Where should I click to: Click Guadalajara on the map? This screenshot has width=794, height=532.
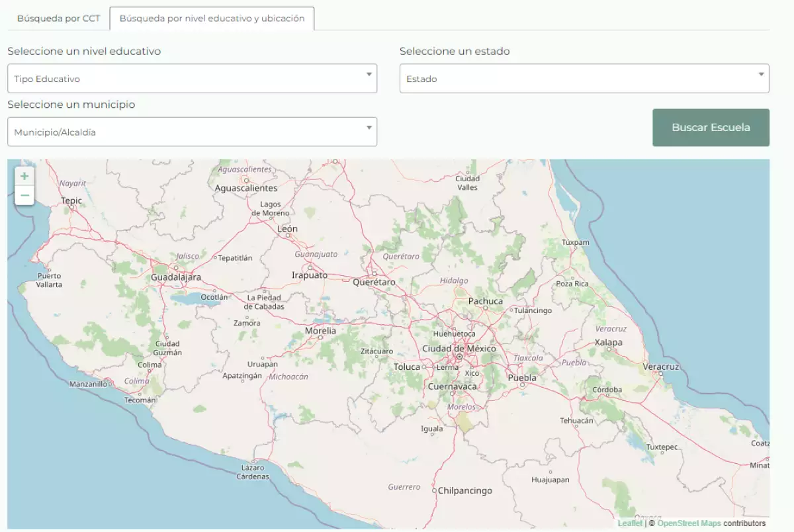coord(176,277)
